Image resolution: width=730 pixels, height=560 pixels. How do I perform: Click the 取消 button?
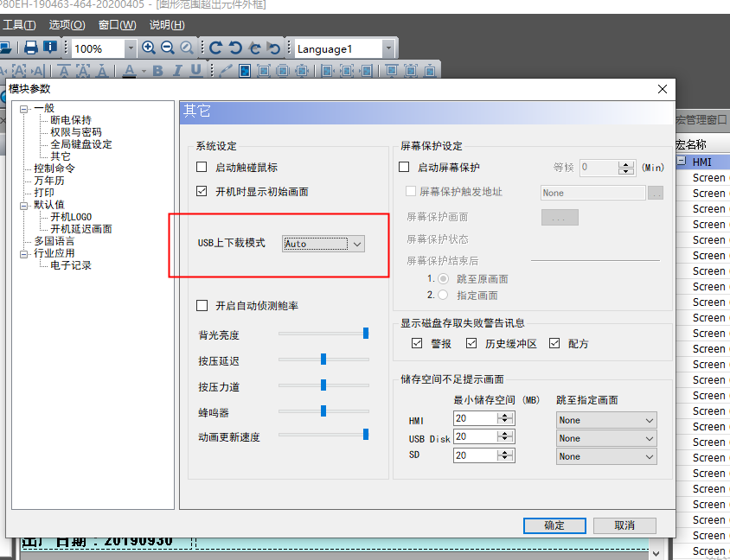click(x=624, y=525)
